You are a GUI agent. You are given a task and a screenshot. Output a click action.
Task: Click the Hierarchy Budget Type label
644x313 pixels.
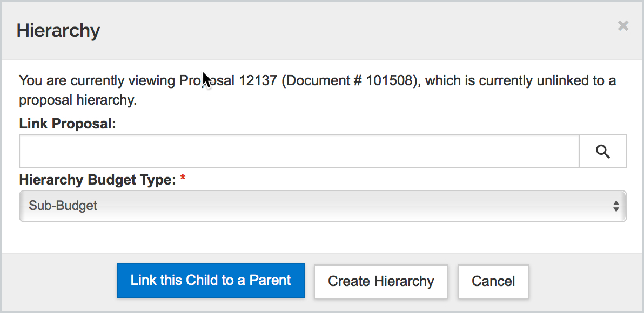point(98,180)
